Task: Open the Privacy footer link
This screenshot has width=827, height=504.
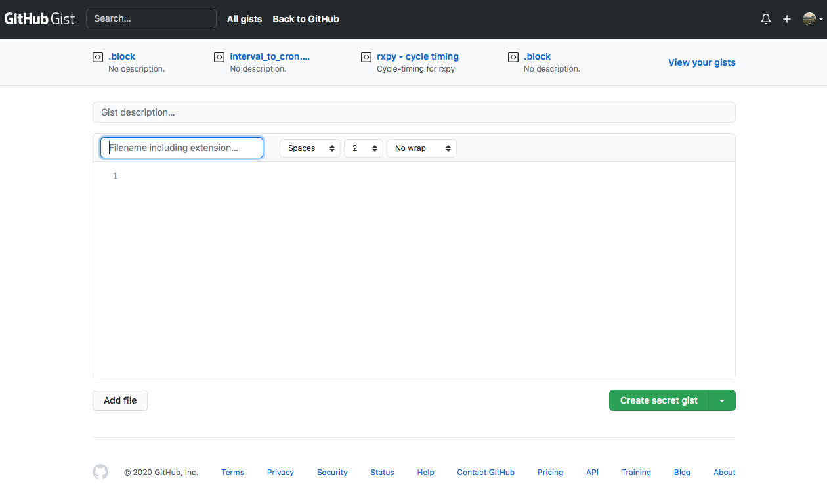Action: point(280,472)
